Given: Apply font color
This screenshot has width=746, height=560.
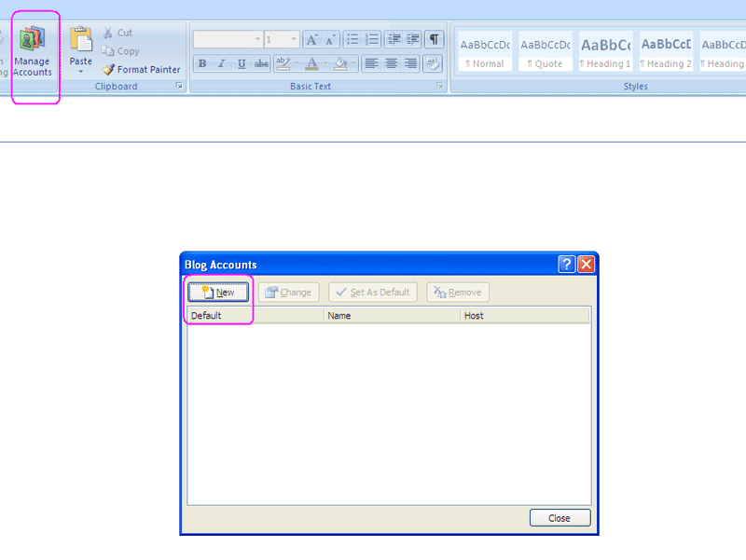Looking at the screenshot, I should [x=312, y=63].
